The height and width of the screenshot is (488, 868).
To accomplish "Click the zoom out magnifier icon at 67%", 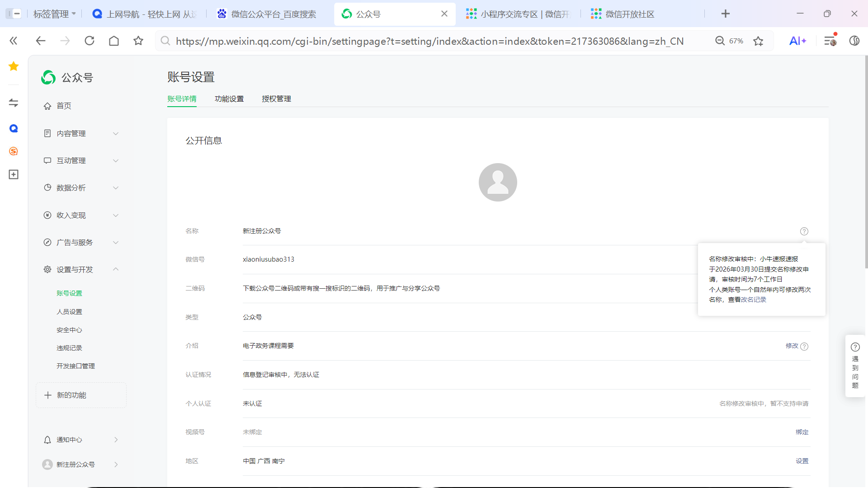I will click(720, 41).
